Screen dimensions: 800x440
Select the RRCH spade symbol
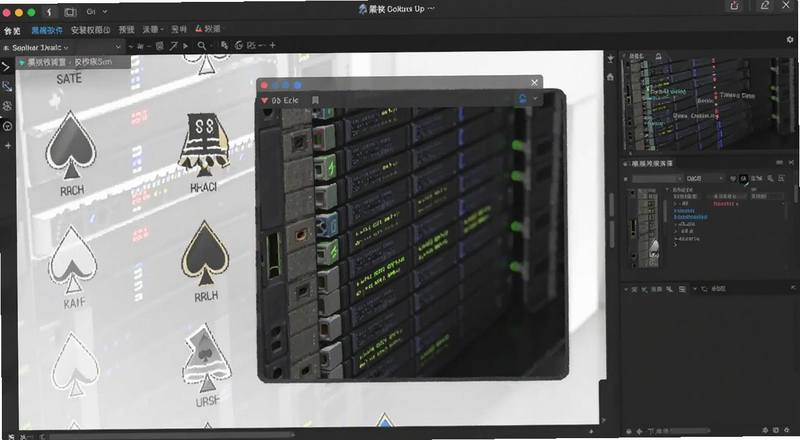71,145
